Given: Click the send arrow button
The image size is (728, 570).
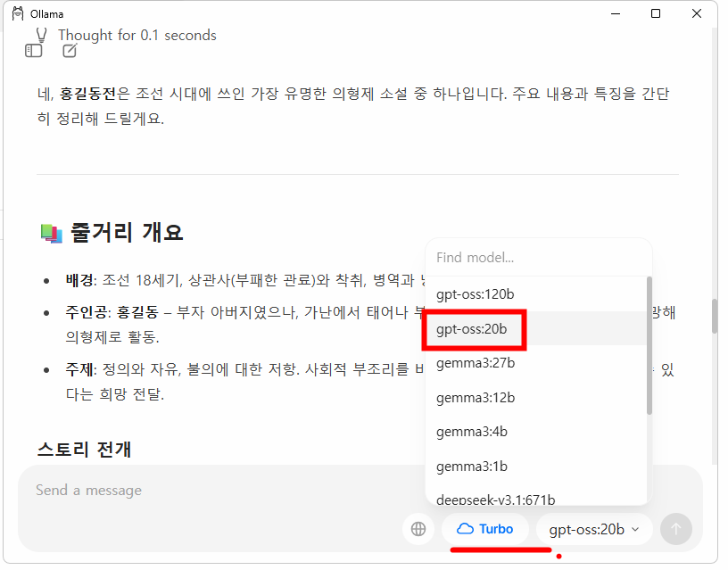Looking at the screenshot, I should coord(676,529).
